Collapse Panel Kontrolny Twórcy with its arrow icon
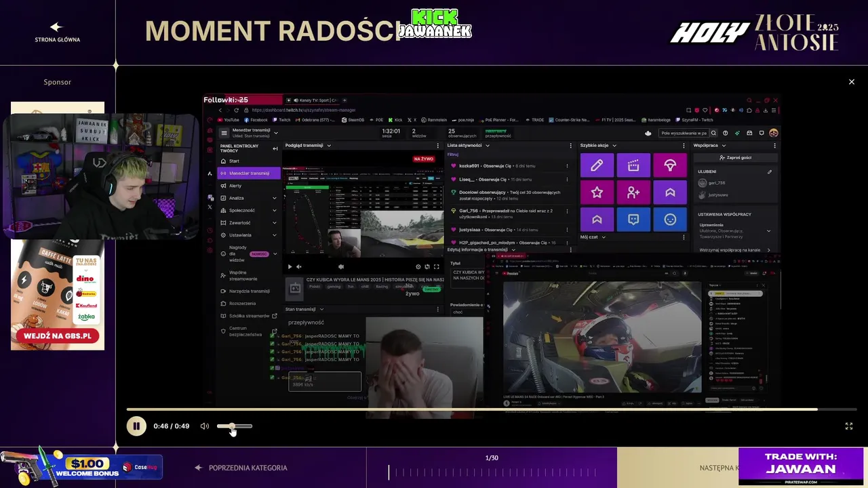The image size is (868, 488). (x=275, y=148)
